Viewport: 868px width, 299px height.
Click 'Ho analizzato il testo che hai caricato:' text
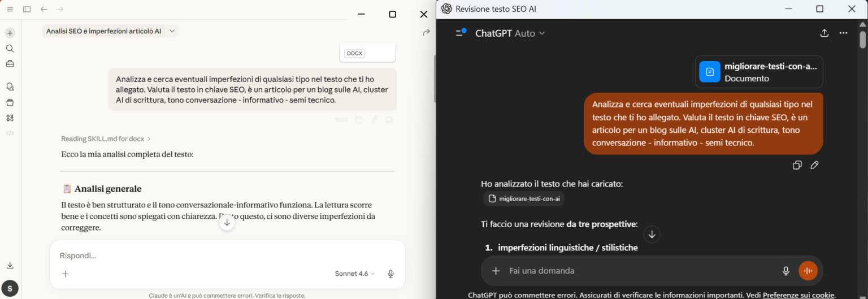(x=552, y=184)
